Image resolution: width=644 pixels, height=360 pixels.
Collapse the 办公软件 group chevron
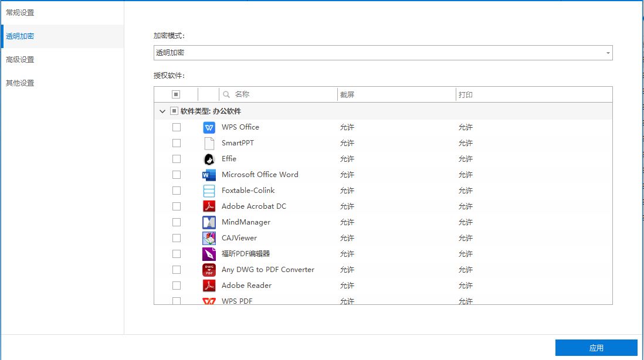click(x=162, y=111)
